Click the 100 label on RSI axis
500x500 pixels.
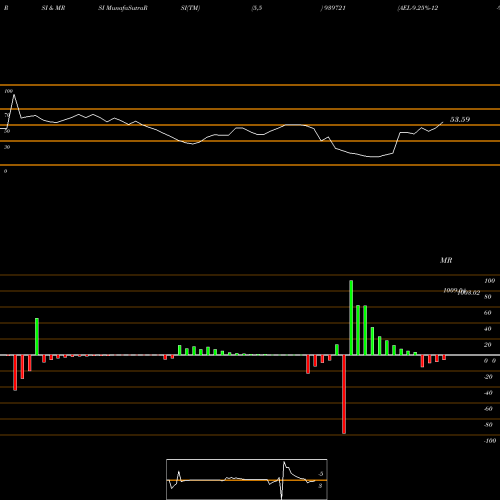(9, 91)
